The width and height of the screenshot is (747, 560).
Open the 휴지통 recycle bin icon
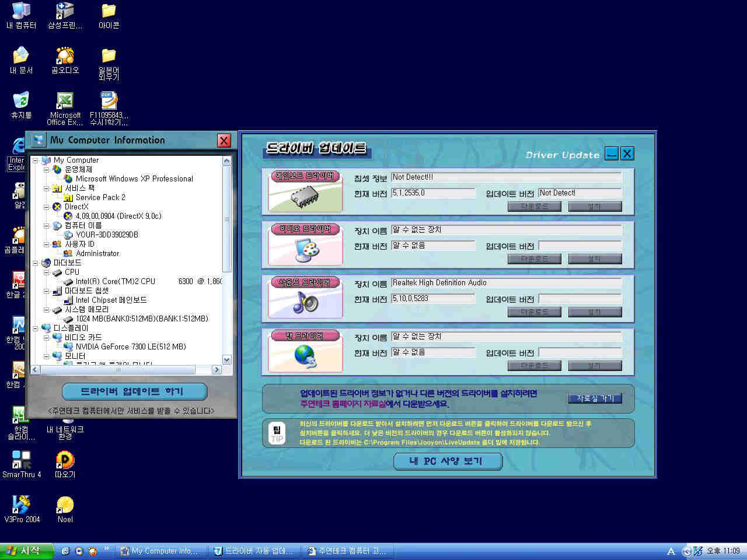coord(21,105)
